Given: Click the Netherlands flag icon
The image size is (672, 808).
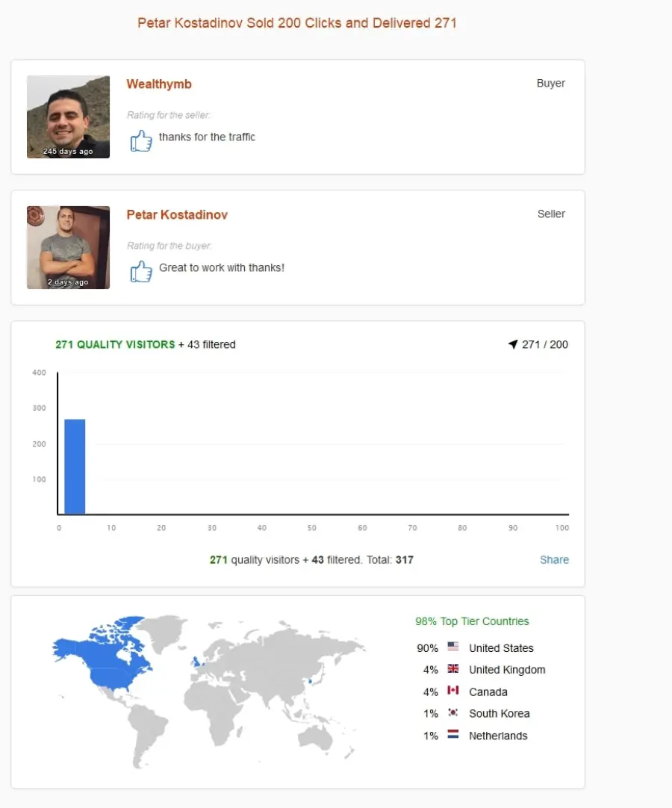Looking at the screenshot, I should [x=453, y=734].
